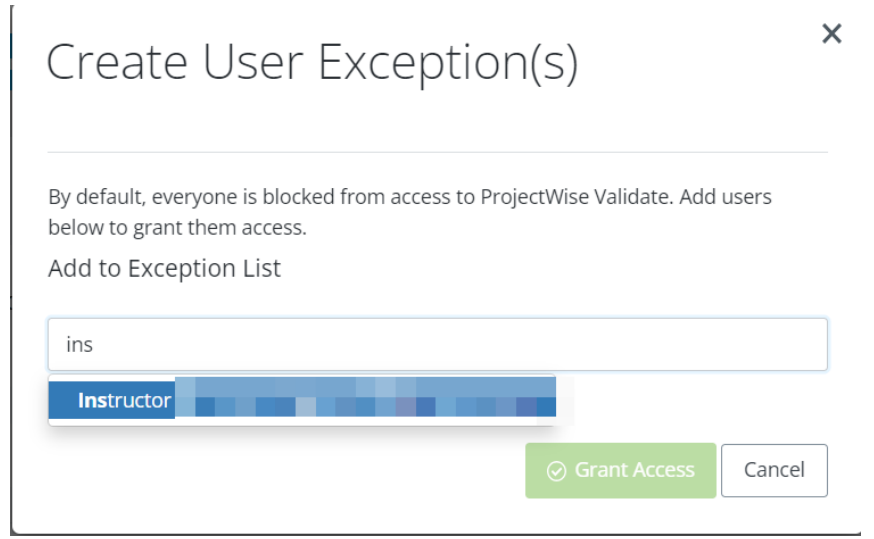Click "Grant Access" label text
Image resolution: width=874 pixels, height=539 pixels.
[634, 470]
